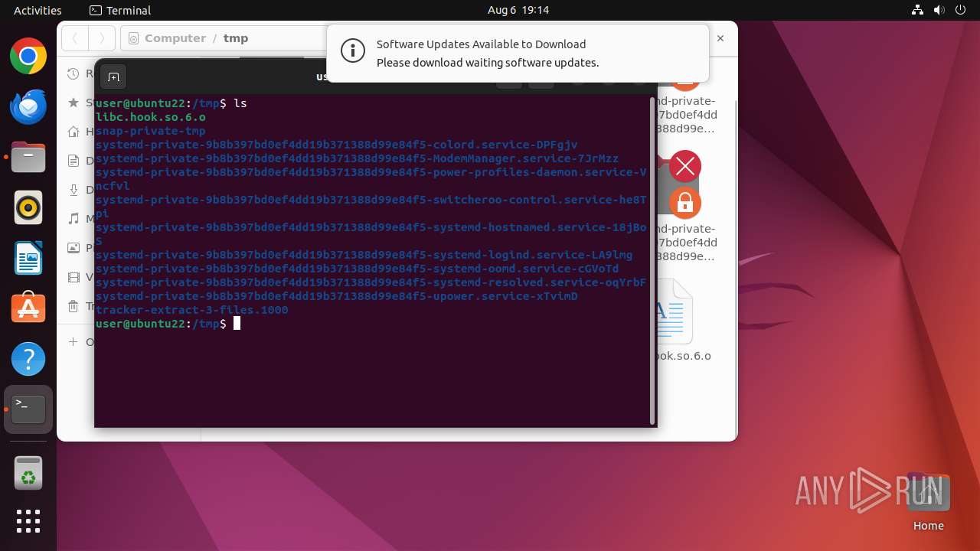Click the info icon in the notification
This screenshot has width=980, height=551.
click(x=352, y=51)
